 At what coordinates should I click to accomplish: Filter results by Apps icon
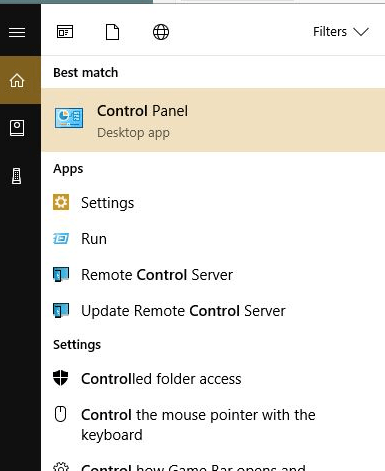(65, 32)
